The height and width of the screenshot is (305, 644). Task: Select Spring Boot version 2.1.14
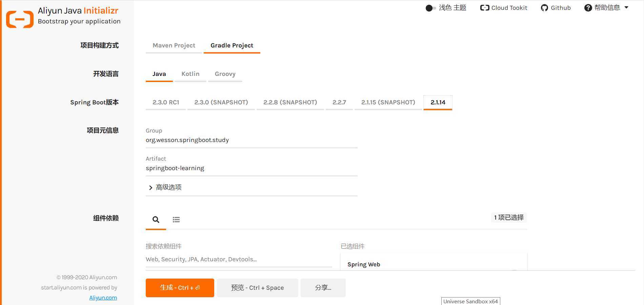(x=438, y=102)
